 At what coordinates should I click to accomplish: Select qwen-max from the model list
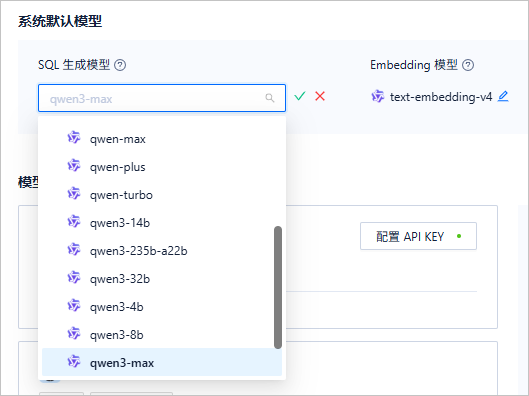162,139
